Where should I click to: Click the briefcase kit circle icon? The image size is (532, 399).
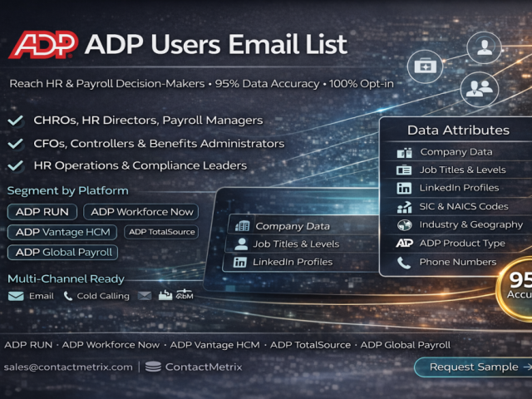point(425,66)
